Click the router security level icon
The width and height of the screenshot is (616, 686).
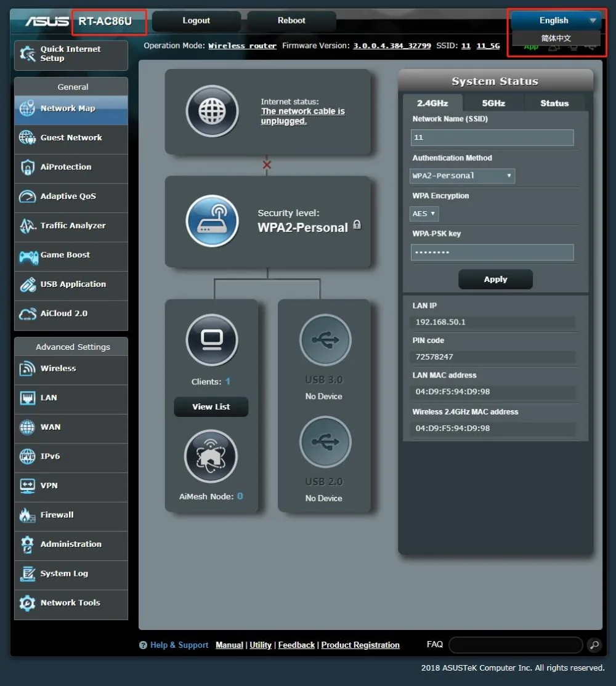point(212,221)
